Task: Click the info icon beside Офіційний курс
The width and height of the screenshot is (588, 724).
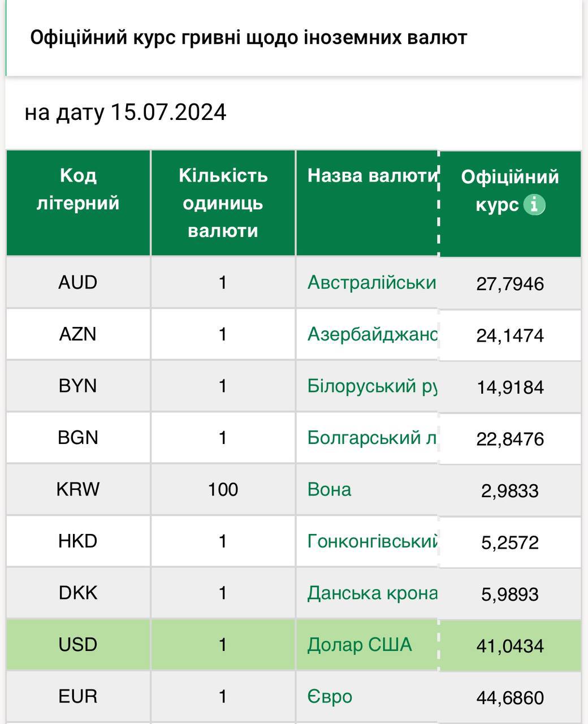Action: tap(534, 204)
